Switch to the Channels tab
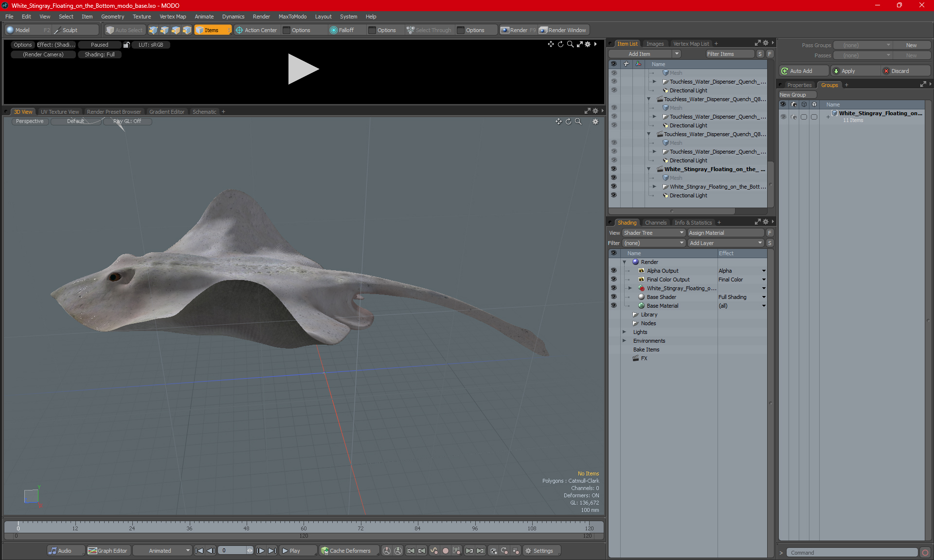The height and width of the screenshot is (560, 934). 655,223
